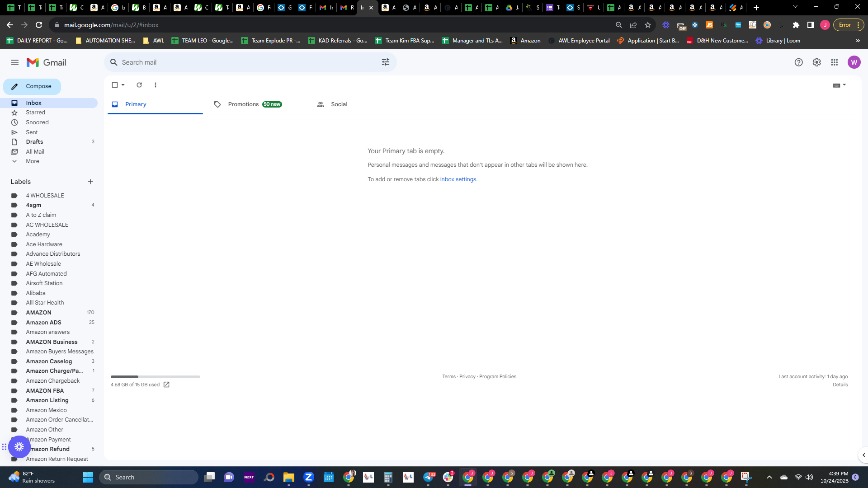Show hidden system tray icons

pos(769,477)
